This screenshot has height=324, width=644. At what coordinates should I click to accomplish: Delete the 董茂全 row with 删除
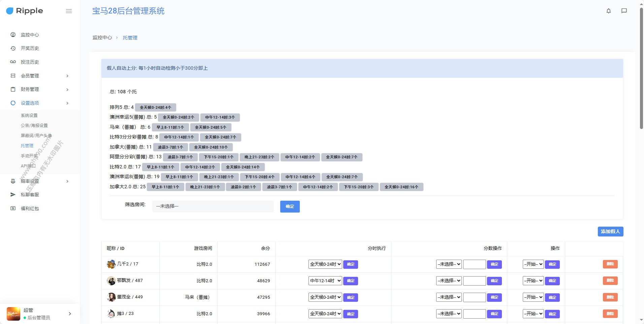pos(610,297)
